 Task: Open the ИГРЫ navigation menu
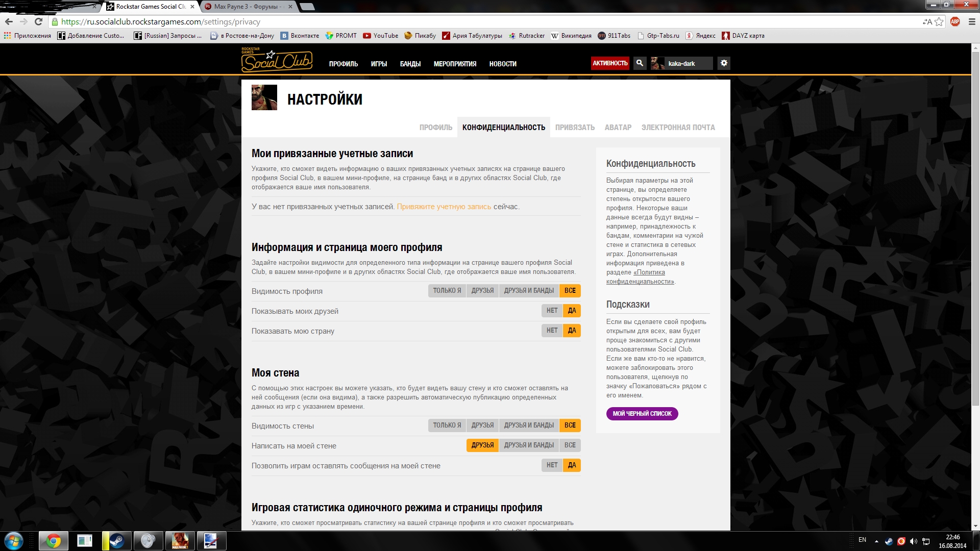coord(379,64)
